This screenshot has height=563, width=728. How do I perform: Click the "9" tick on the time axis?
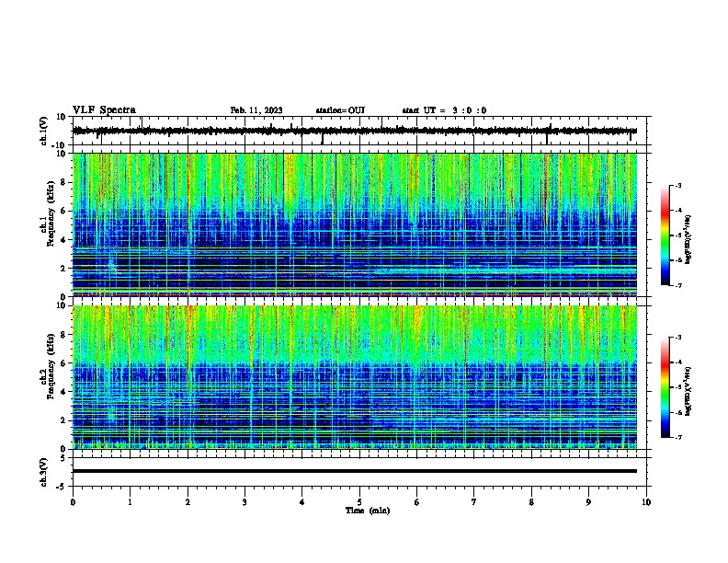pyautogui.click(x=588, y=502)
